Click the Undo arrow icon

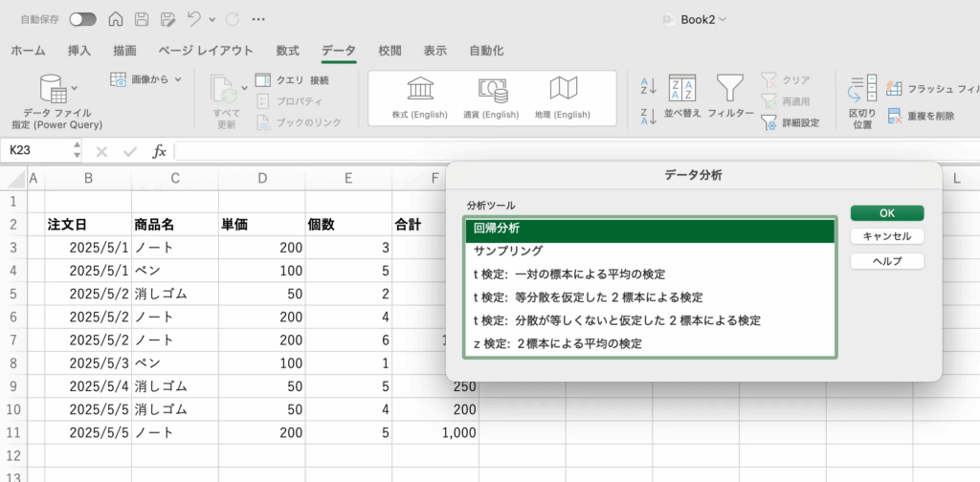pyautogui.click(x=194, y=19)
